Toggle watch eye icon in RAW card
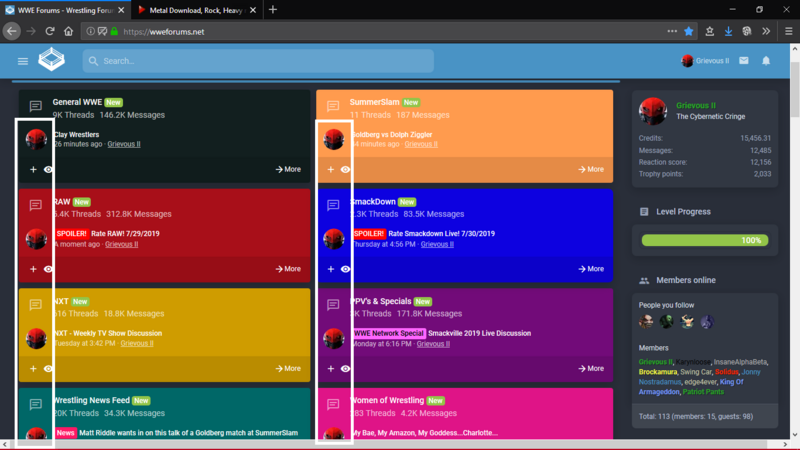Screen dimensions: 800x450 point(48,269)
